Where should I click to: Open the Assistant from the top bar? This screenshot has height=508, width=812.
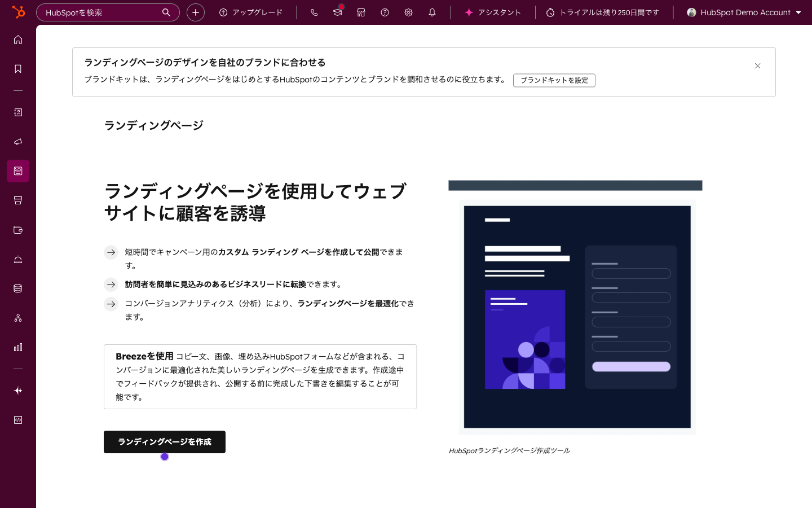pos(492,12)
